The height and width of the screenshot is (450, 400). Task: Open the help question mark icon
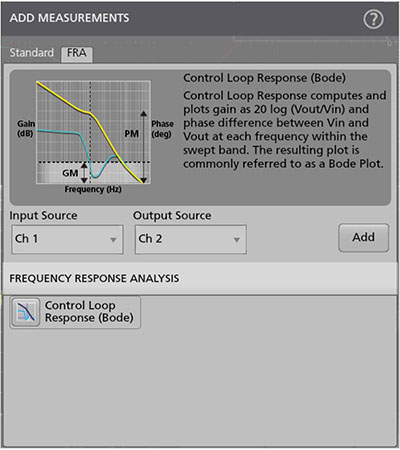pos(373,19)
